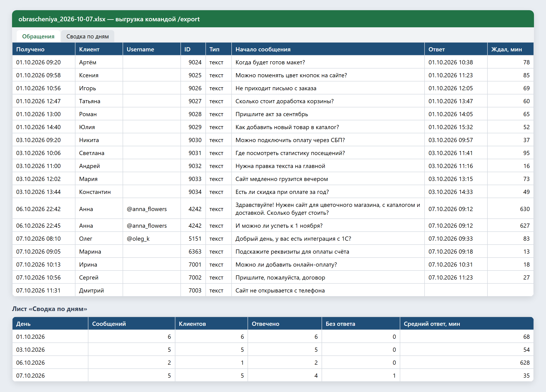Click the Получено column header
The width and height of the screenshot is (546, 392).
click(x=44, y=49)
